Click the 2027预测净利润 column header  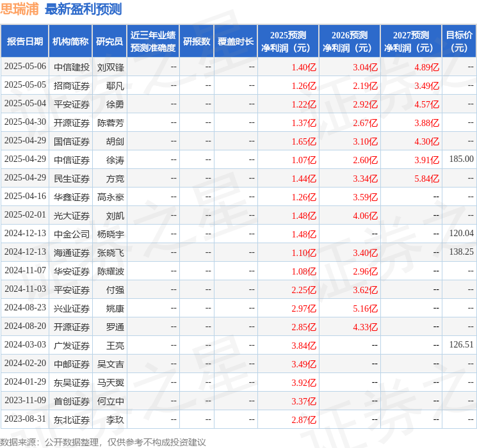point(411,42)
